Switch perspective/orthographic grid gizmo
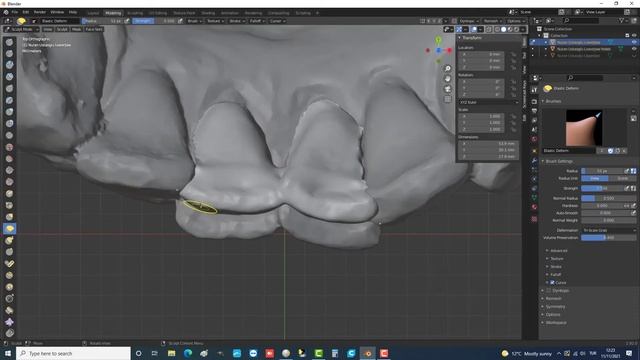 (447, 99)
